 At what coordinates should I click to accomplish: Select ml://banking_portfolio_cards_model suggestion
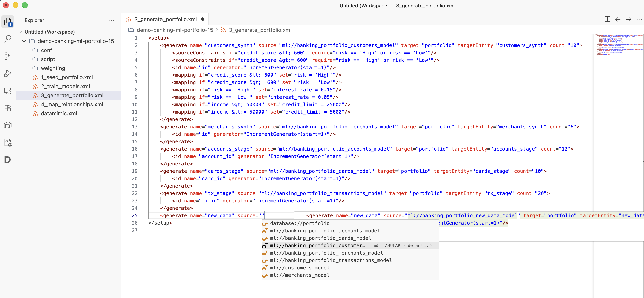(x=350, y=238)
